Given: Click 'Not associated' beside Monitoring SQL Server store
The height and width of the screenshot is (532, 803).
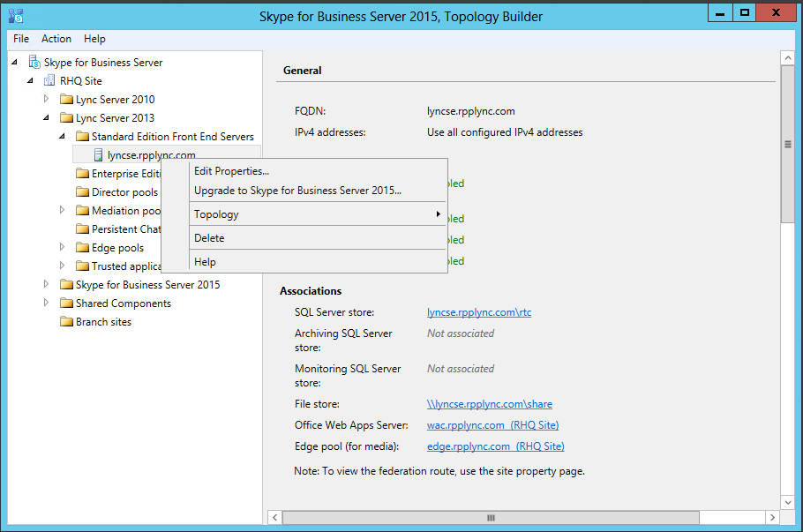Looking at the screenshot, I should (x=461, y=369).
